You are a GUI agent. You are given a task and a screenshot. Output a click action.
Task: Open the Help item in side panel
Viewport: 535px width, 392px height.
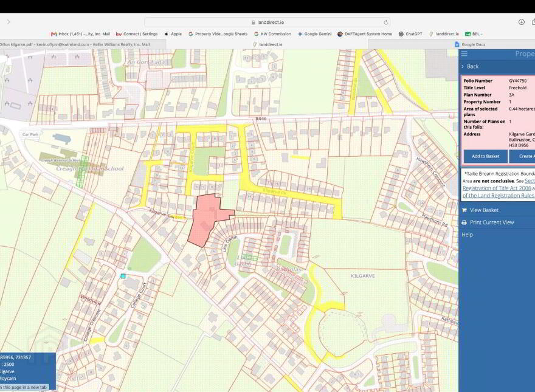[467, 235]
